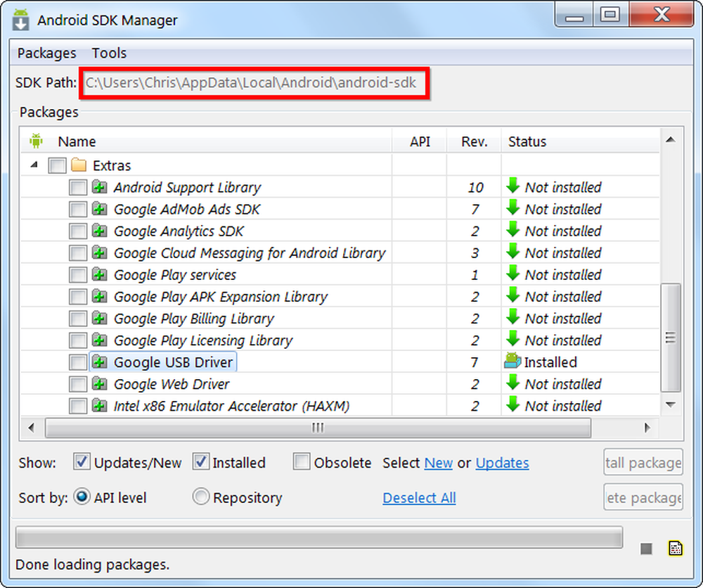This screenshot has width=703, height=588.
Task: Check the Extras group checkbox
Action: click(57, 165)
